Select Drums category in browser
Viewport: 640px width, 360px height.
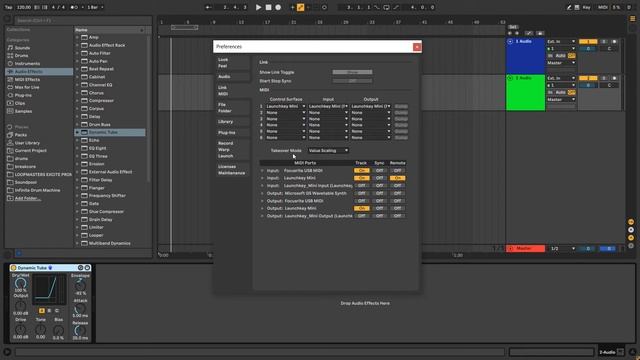(x=21, y=56)
